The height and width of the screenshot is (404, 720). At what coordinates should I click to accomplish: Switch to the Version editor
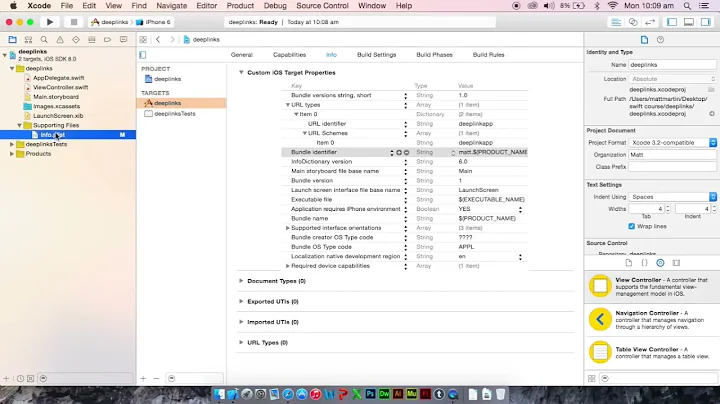[650, 22]
